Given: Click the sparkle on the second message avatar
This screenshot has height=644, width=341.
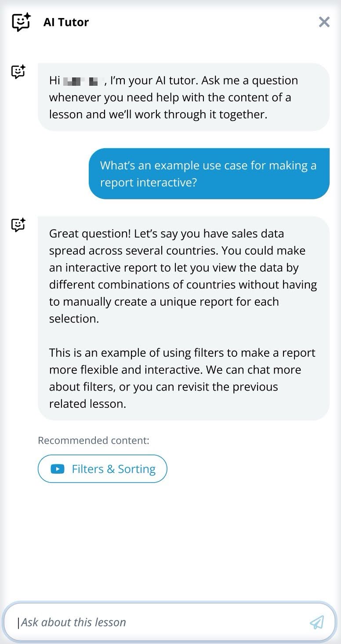Looking at the screenshot, I should click(24, 220).
